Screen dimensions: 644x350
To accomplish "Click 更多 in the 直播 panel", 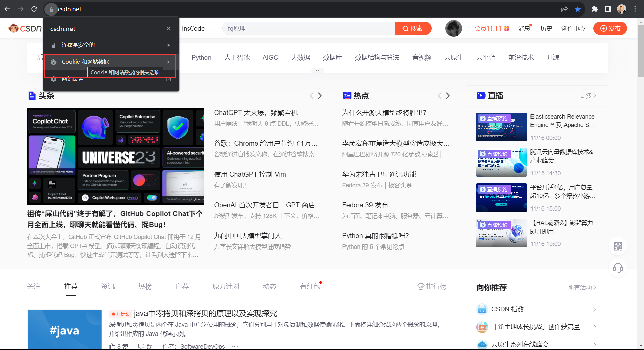I will point(588,96).
